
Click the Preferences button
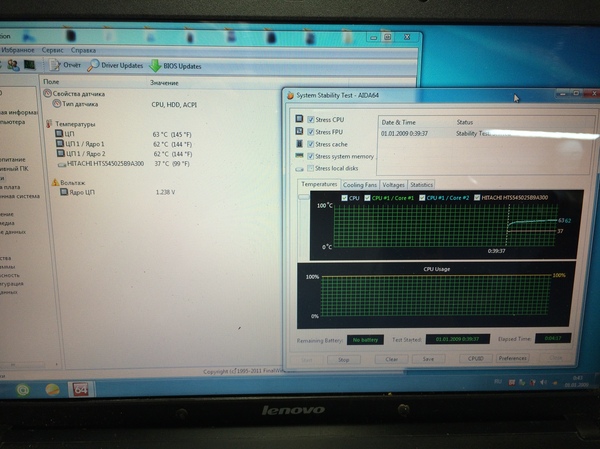pos(512,358)
